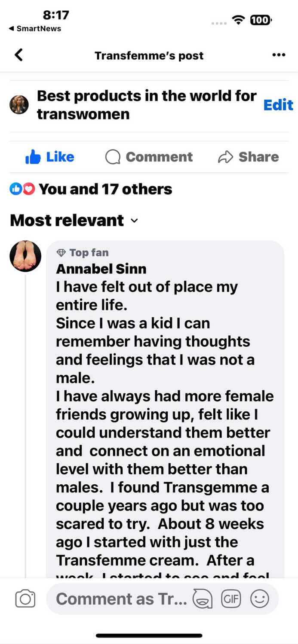Tap the Annabel Sinn commenter name
This screenshot has height=644, width=298.
click(x=101, y=269)
